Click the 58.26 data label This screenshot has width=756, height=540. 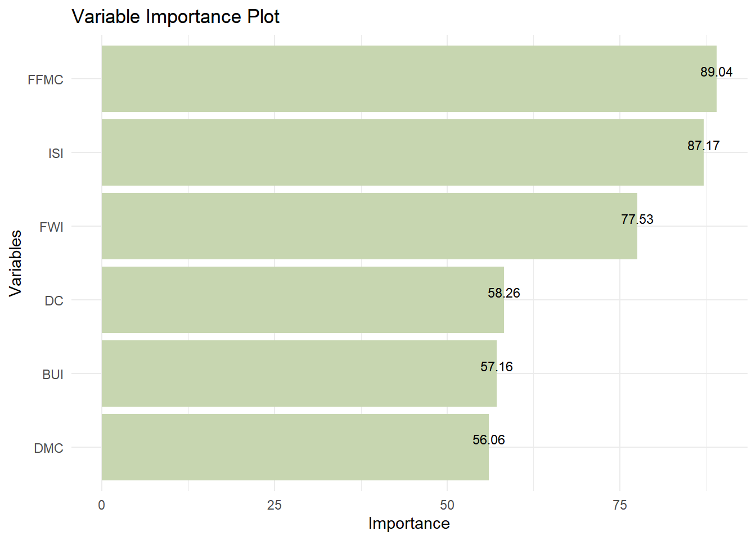pos(503,293)
